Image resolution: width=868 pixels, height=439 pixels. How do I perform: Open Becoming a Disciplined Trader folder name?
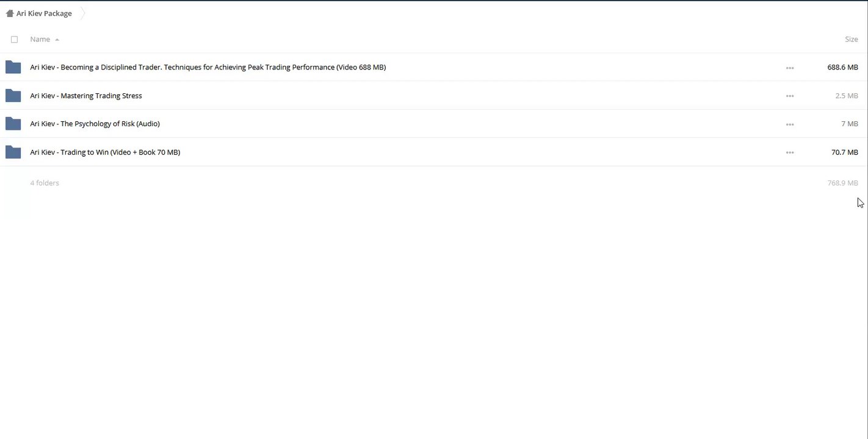(x=208, y=67)
